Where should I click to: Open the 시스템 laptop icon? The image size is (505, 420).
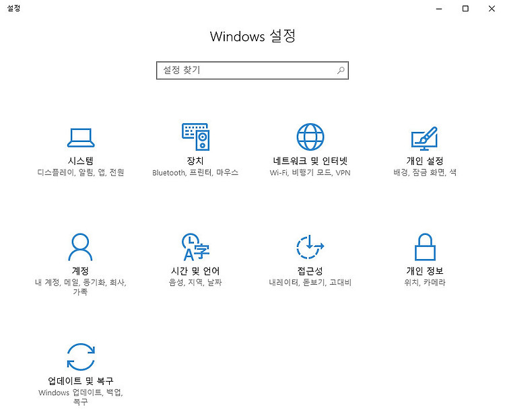(81, 137)
